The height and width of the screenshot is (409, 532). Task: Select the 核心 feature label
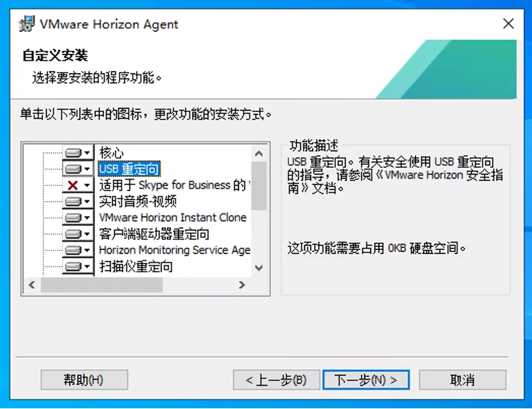pos(111,153)
